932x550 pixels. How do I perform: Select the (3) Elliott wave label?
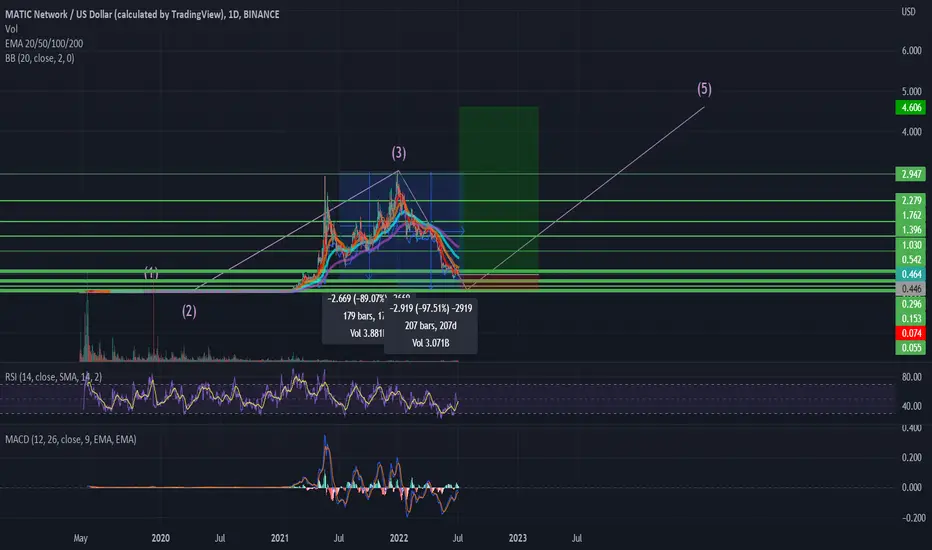click(x=399, y=153)
